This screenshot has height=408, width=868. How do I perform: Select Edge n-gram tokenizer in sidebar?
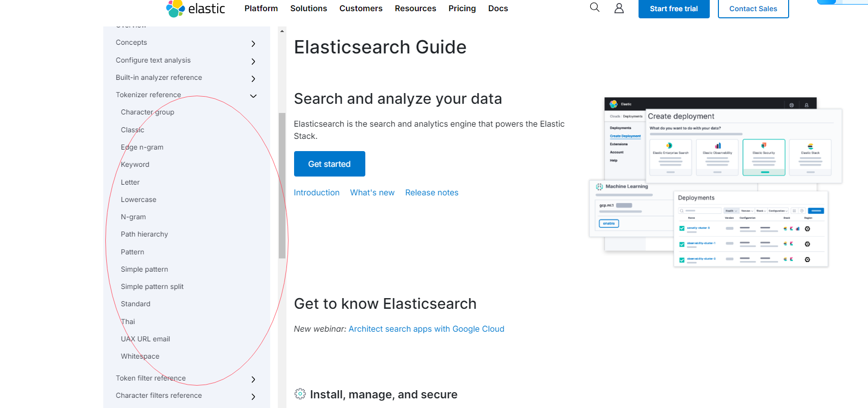(142, 148)
